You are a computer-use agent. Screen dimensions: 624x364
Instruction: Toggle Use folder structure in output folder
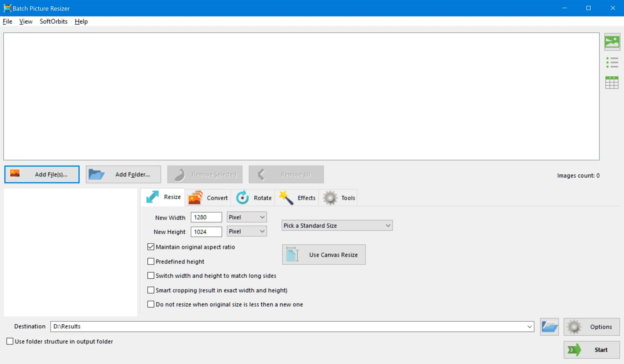point(10,341)
